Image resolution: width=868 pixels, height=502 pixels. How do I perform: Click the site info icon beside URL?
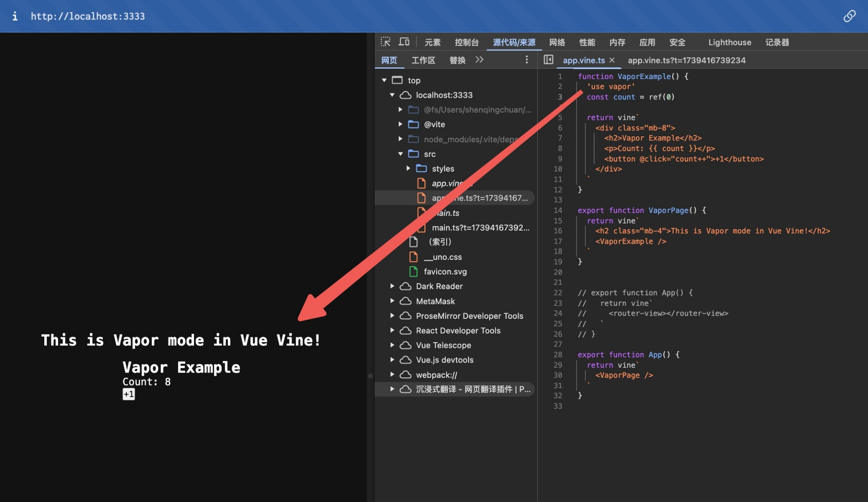(15, 16)
